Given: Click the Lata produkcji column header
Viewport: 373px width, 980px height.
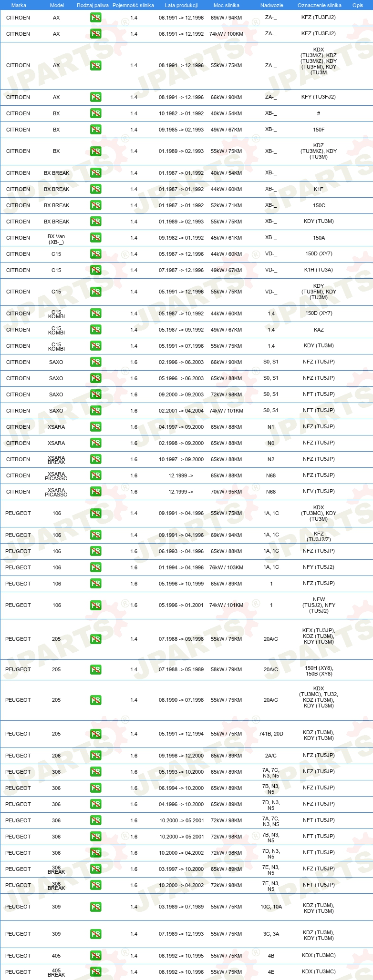Looking at the screenshot, I should [x=181, y=5].
